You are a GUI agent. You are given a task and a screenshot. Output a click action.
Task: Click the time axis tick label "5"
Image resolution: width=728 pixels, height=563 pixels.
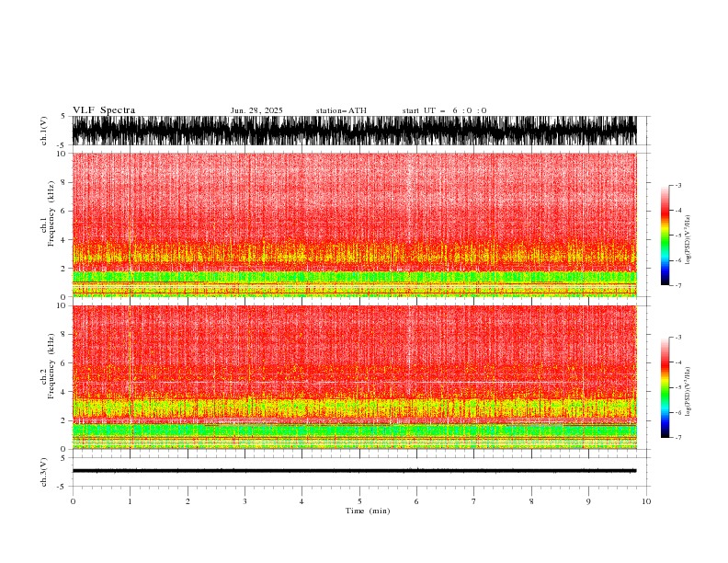pos(359,501)
